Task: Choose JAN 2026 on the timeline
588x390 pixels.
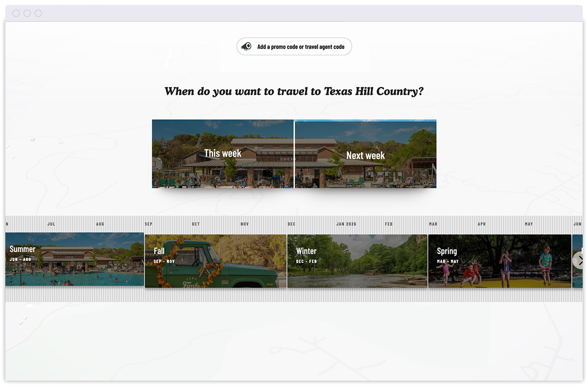Action: 346,224
